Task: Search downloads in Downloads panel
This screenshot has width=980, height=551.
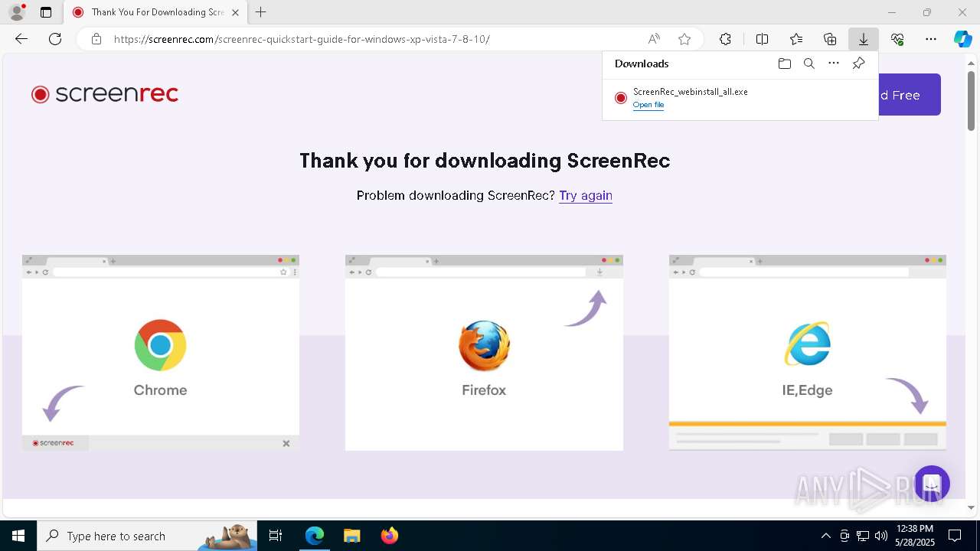Action: click(x=808, y=64)
